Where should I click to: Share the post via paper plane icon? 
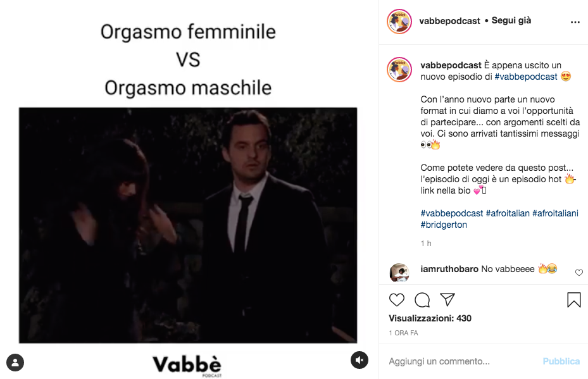pos(447,299)
